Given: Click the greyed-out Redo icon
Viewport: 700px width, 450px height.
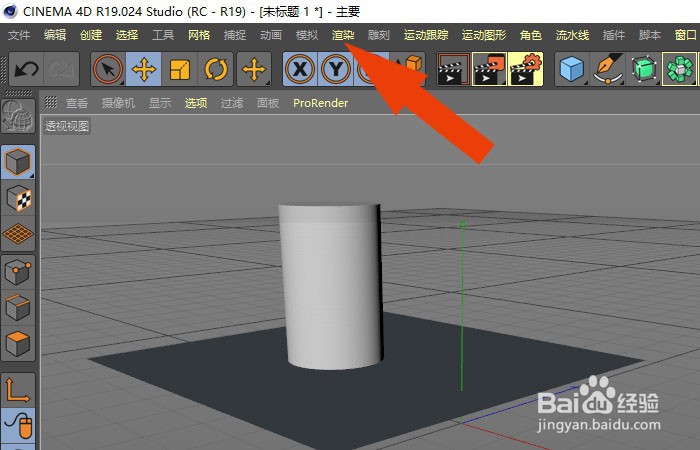Looking at the screenshot, I should coord(62,69).
